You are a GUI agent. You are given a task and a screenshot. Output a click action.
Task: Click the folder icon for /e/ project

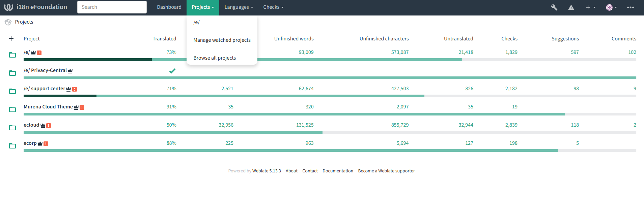[x=12, y=55]
